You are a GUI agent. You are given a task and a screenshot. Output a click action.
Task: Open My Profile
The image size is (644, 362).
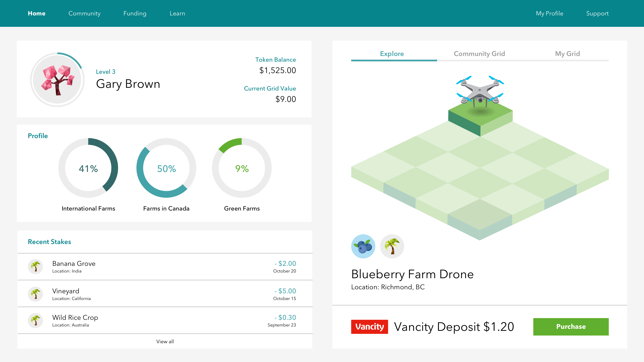[550, 13]
